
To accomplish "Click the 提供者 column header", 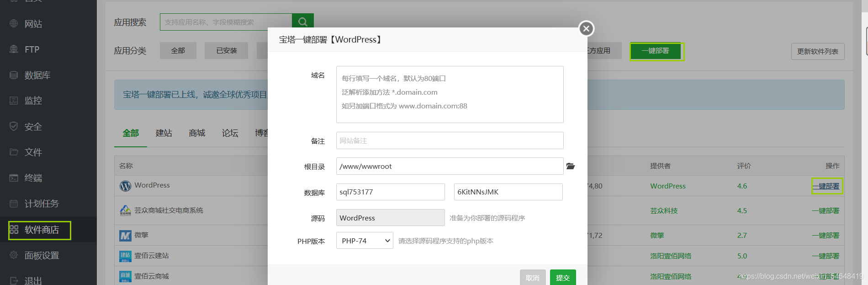I will tap(661, 166).
